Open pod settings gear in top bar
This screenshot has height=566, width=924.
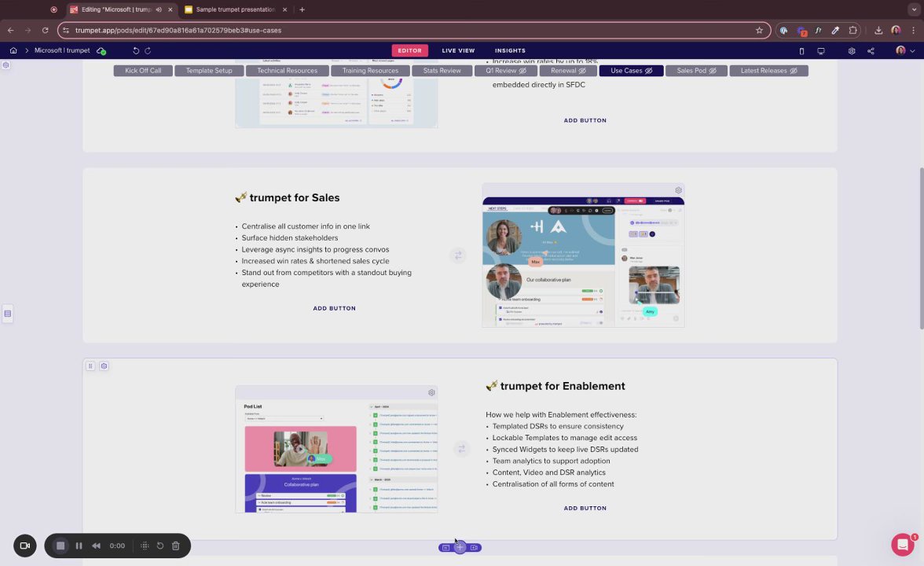point(852,51)
